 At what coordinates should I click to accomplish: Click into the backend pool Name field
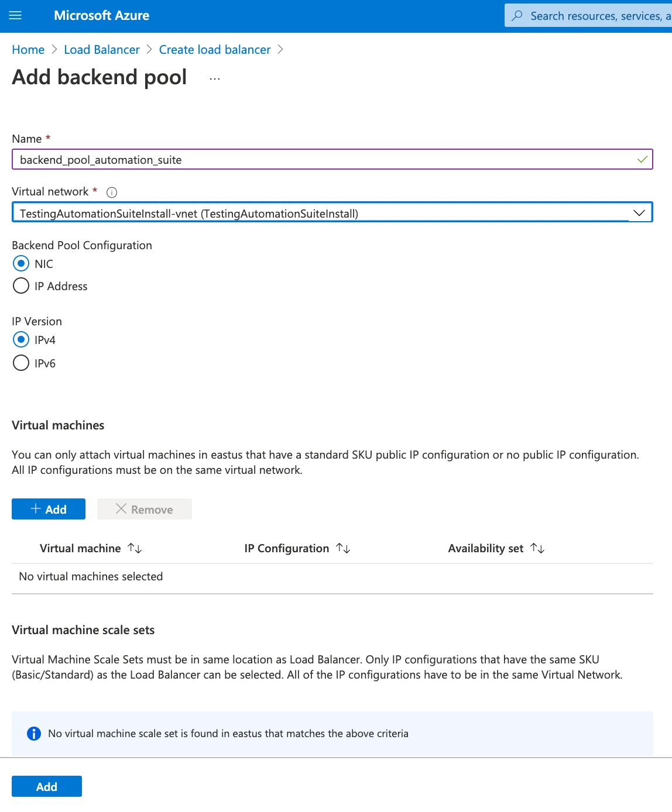pos(332,159)
